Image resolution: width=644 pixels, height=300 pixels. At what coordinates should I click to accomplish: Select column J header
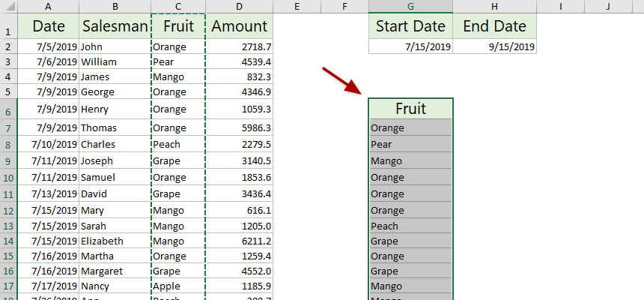[x=607, y=6]
